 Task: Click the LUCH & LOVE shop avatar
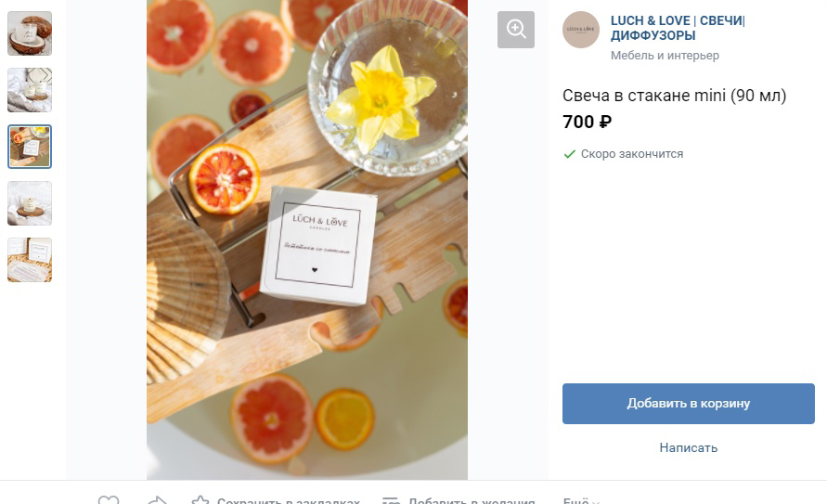[581, 30]
